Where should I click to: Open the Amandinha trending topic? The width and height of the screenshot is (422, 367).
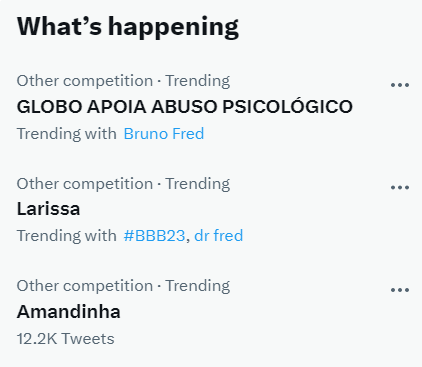pos(68,312)
